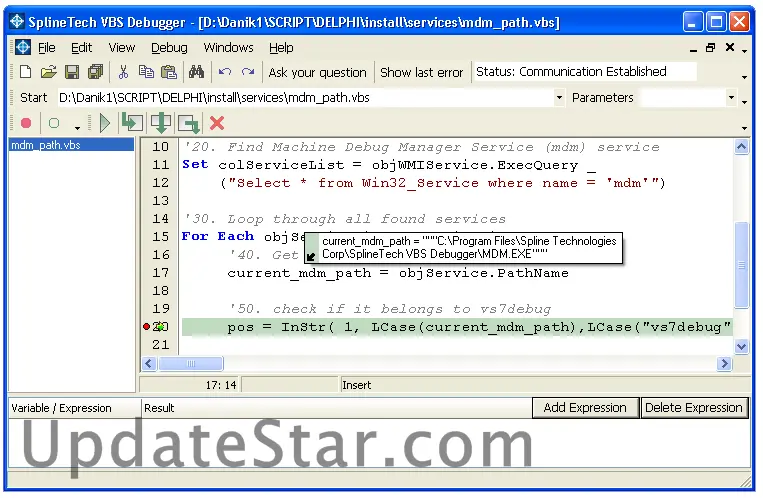Open the Help menu

tap(281, 48)
